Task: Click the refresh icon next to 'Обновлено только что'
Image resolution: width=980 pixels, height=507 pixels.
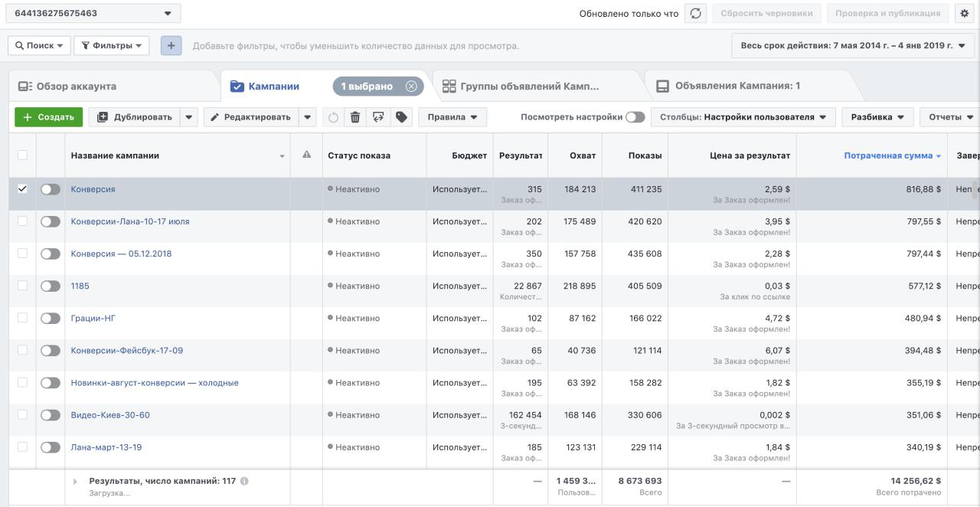Action: coord(695,14)
